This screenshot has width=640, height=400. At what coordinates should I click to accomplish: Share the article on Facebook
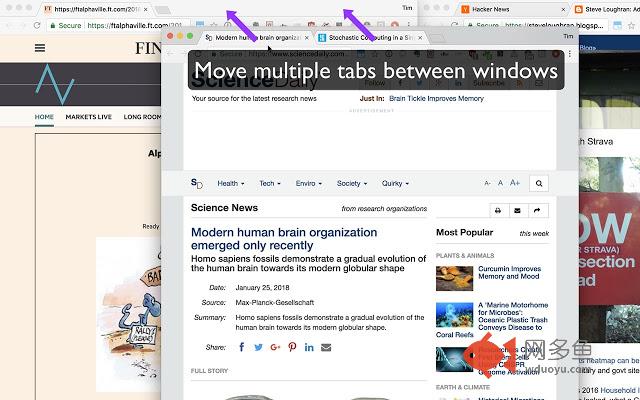pos(242,347)
